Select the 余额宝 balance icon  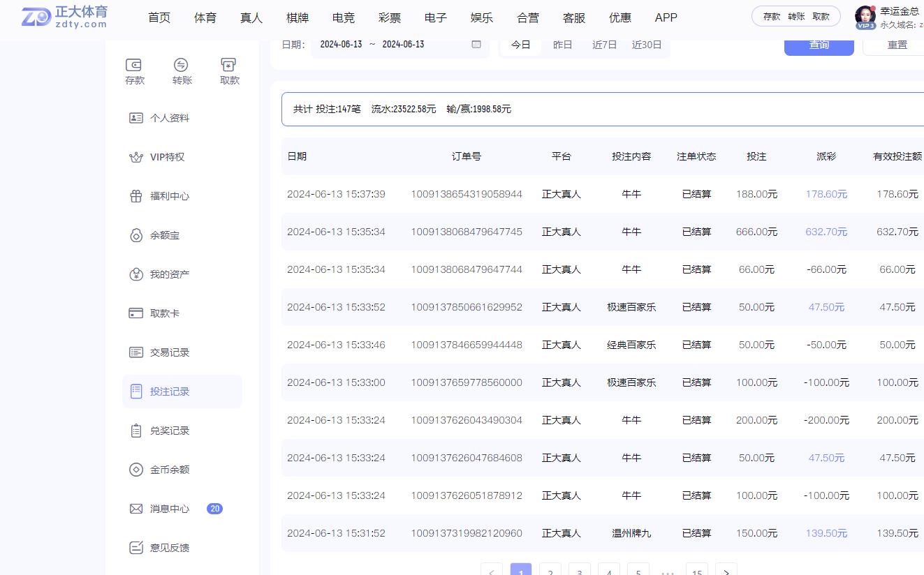(x=136, y=235)
